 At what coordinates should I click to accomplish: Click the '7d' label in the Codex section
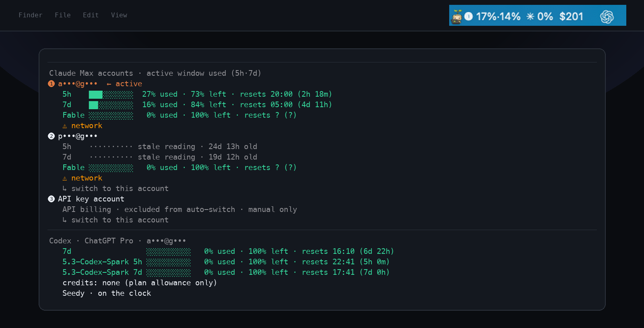[x=67, y=251]
